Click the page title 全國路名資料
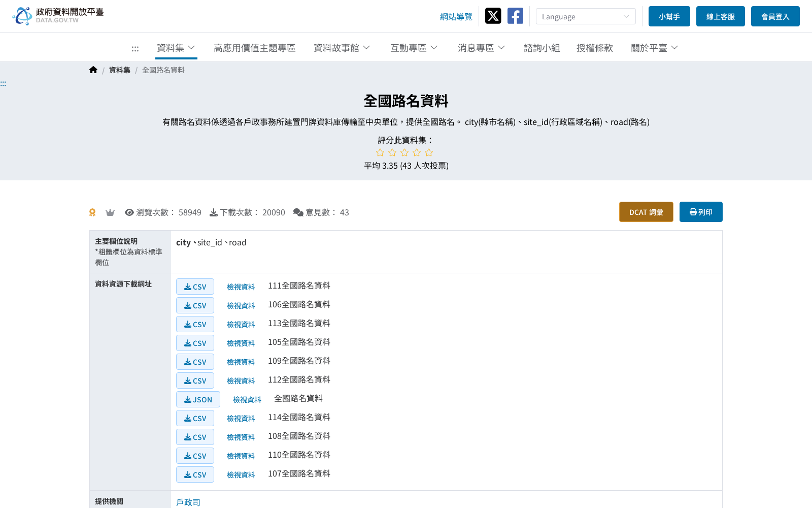Viewport: 812px width, 508px height. (406, 101)
